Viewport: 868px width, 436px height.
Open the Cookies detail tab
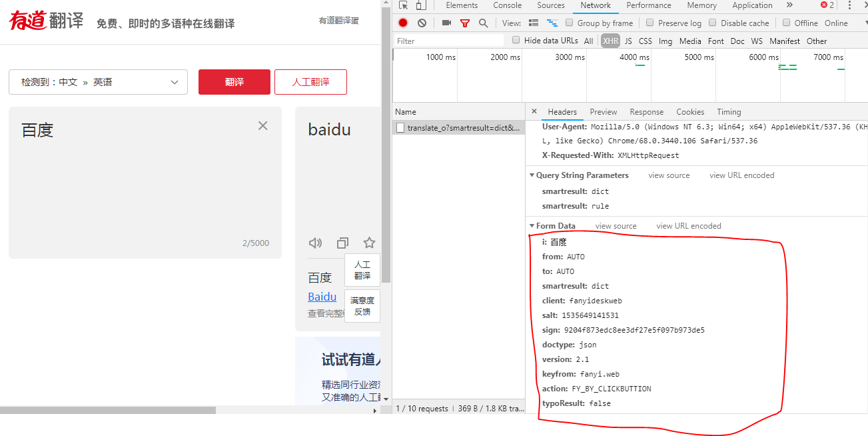coord(690,112)
